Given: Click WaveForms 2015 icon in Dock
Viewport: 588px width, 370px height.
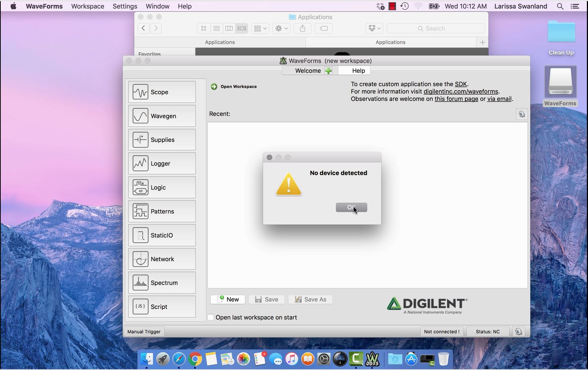Looking at the screenshot, I should click(372, 359).
